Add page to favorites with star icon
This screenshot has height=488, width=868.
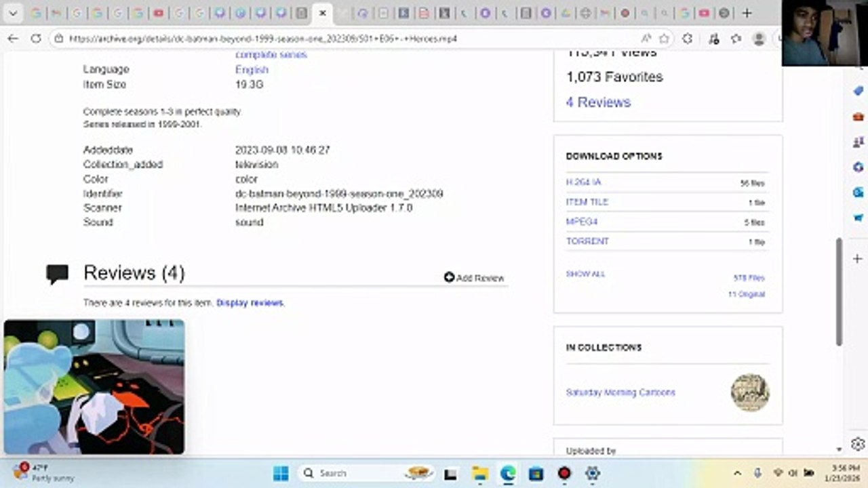click(664, 39)
